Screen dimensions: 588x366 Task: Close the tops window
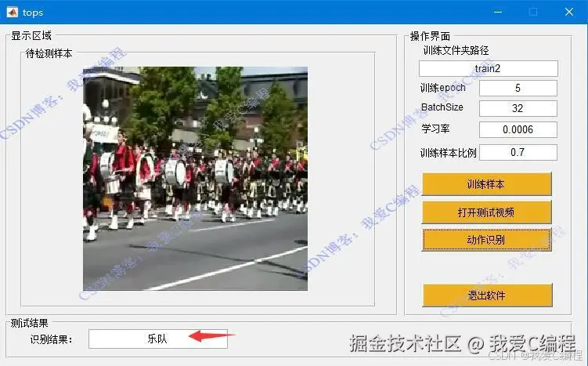pyautogui.click(x=569, y=12)
